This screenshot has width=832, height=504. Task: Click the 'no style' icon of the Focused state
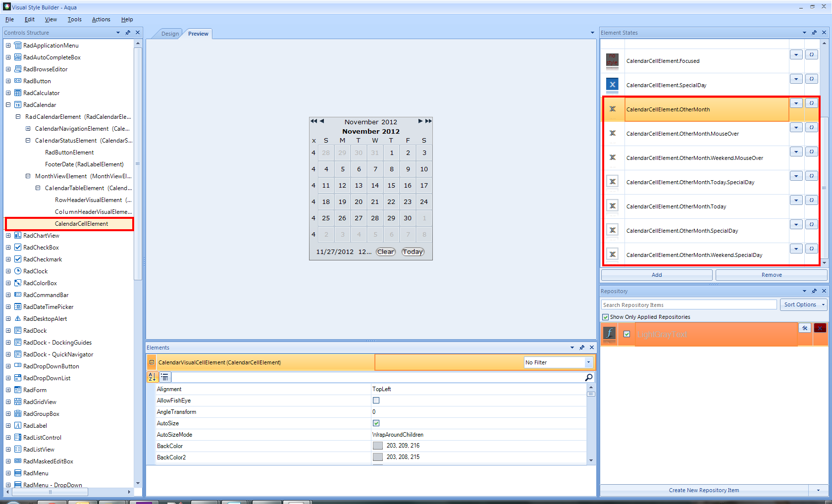(x=613, y=60)
